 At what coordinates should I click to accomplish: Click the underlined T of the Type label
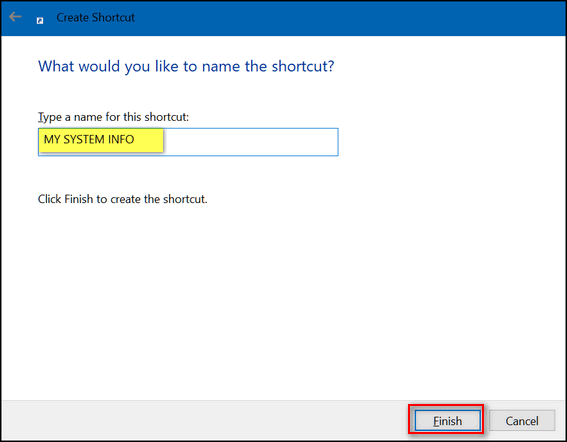pyautogui.click(x=40, y=117)
